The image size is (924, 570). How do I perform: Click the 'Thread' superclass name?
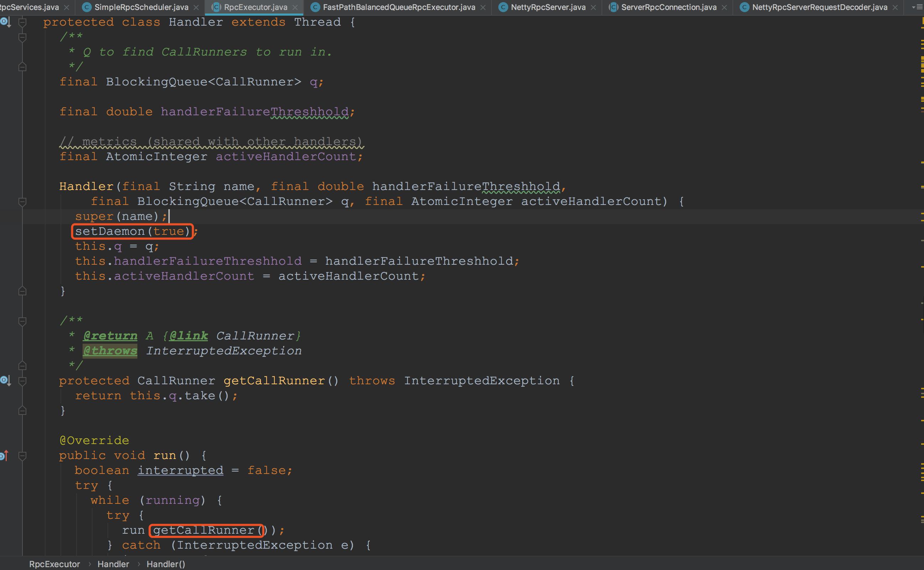coord(317,22)
